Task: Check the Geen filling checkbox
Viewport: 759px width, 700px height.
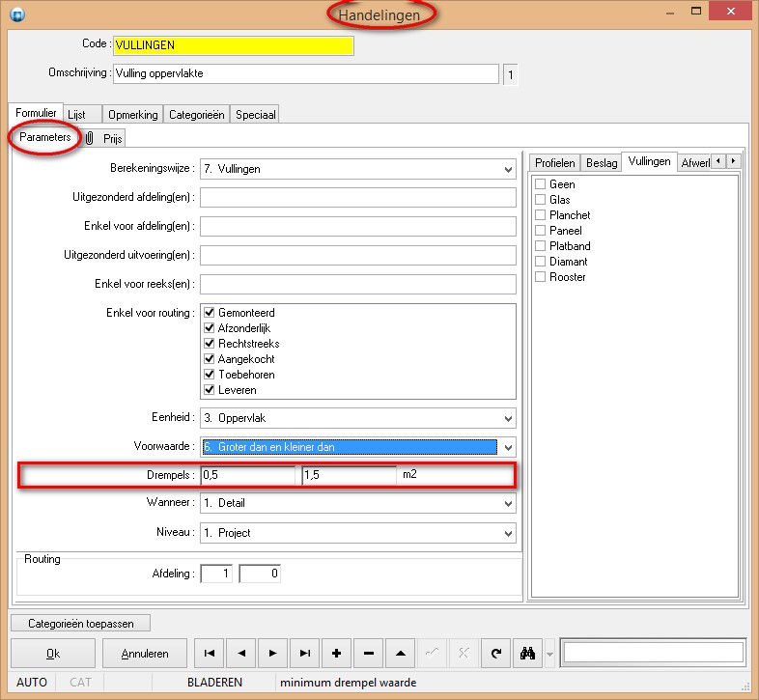Action: (x=540, y=184)
